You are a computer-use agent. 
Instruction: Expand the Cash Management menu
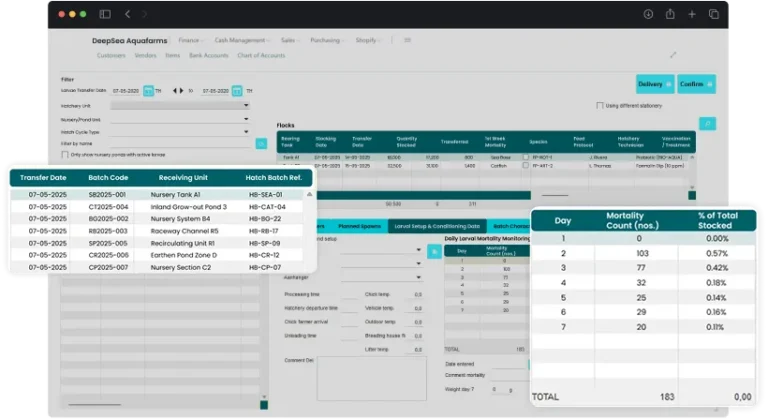[242, 40]
